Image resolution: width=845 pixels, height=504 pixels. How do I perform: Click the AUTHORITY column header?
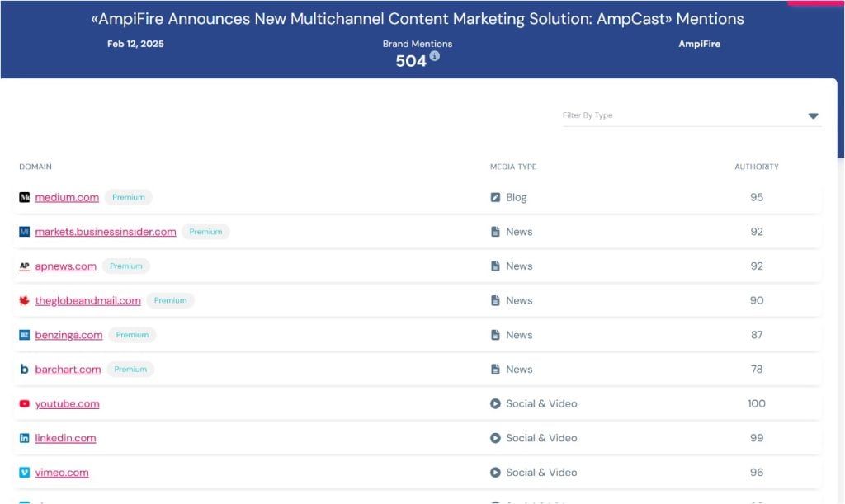[757, 167]
